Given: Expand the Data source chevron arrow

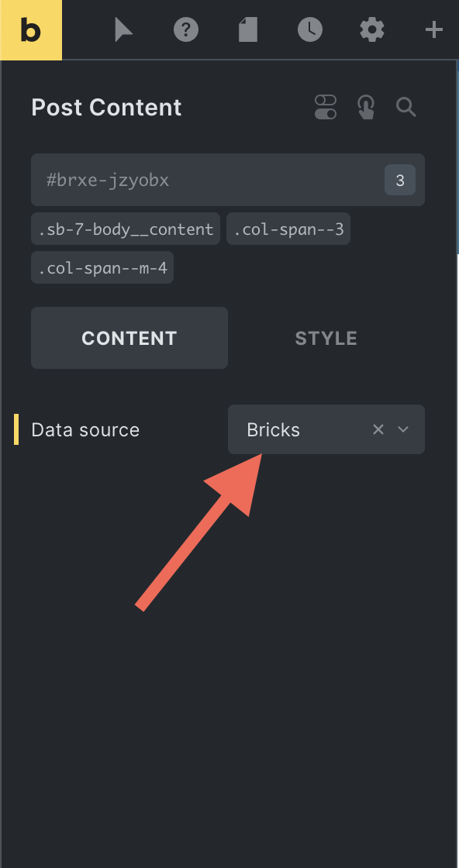Looking at the screenshot, I should [404, 429].
